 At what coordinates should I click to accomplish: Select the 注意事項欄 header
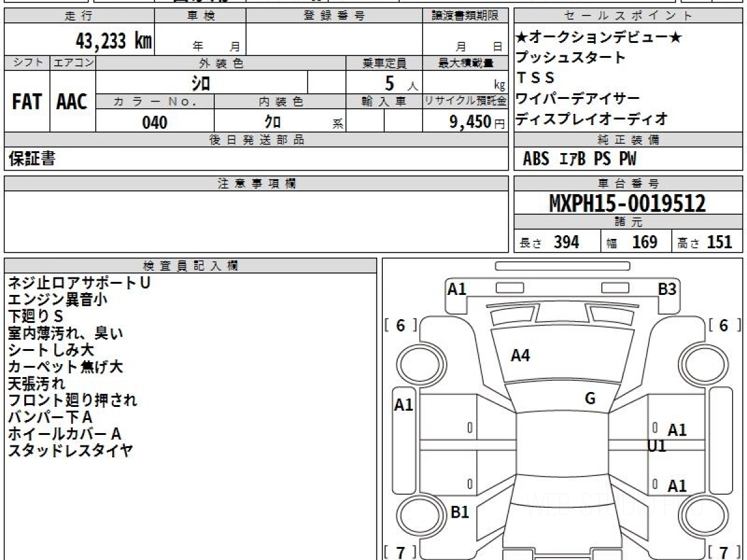point(256,183)
